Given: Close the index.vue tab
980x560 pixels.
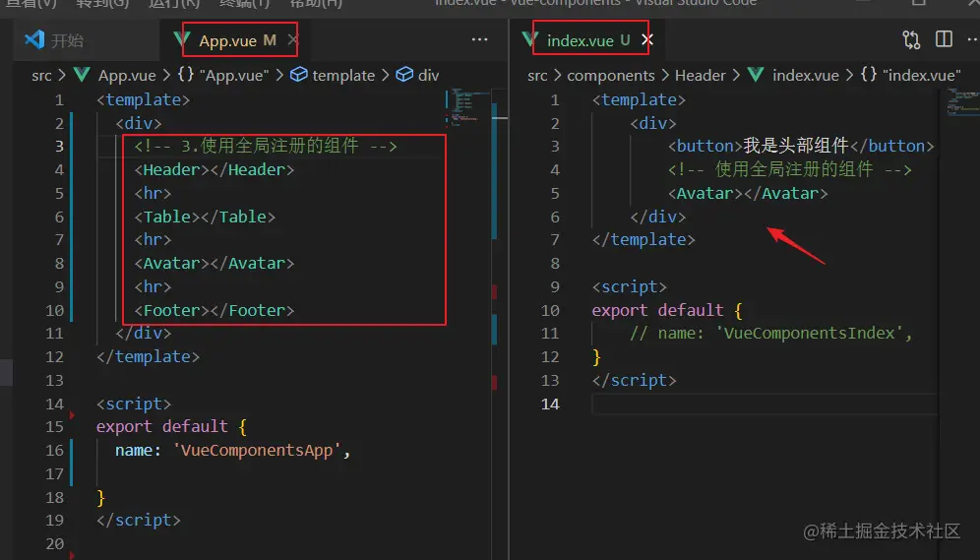Looking at the screenshot, I should tap(647, 40).
